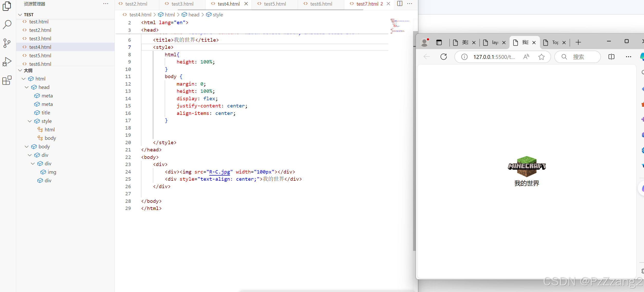Switch to the test6.html editor tab
Image resolution: width=644 pixels, height=292 pixels.
tap(321, 4)
